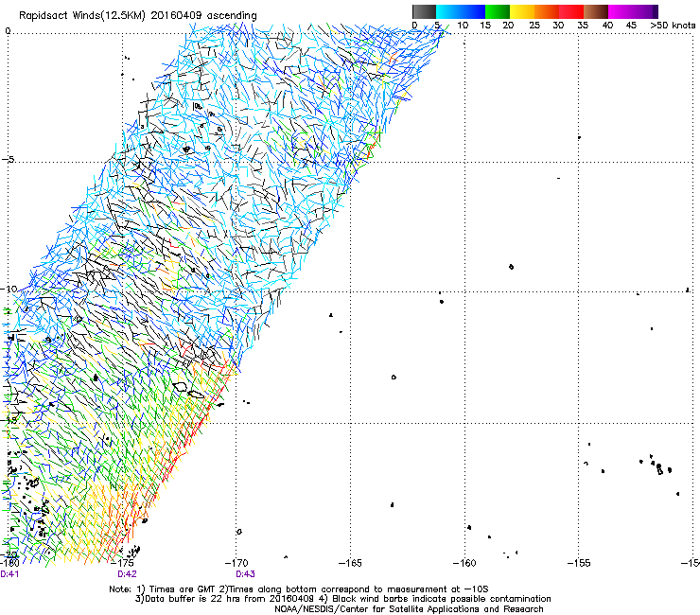Click the legend scale value '30'

click(558, 26)
